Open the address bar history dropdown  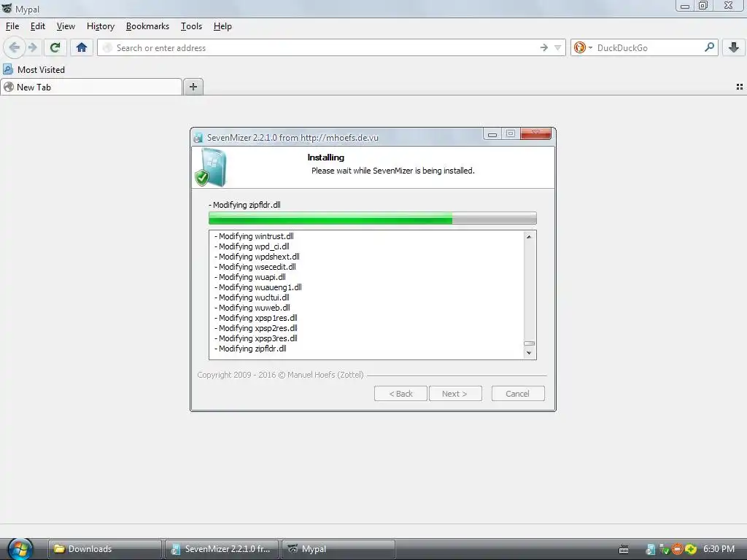pos(557,47)
